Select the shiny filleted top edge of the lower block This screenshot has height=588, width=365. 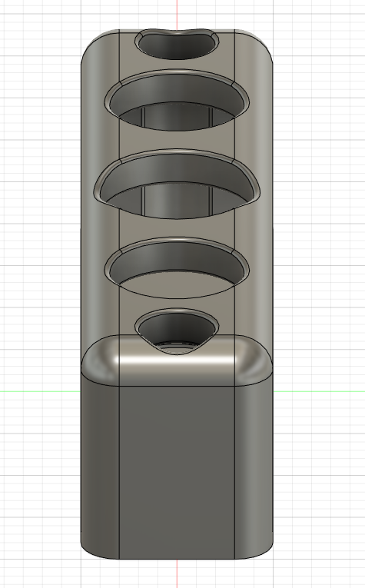(x=177, y=360)
